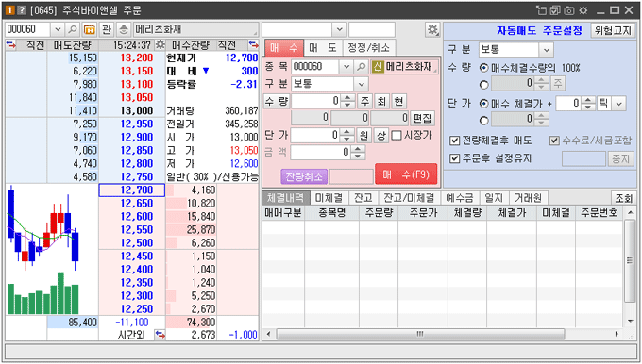Viewport: 642px width, 364px height.
Task: Click the gray bell-shaped icon beside 메리츠화재
Action: click(x=124, y=29)
